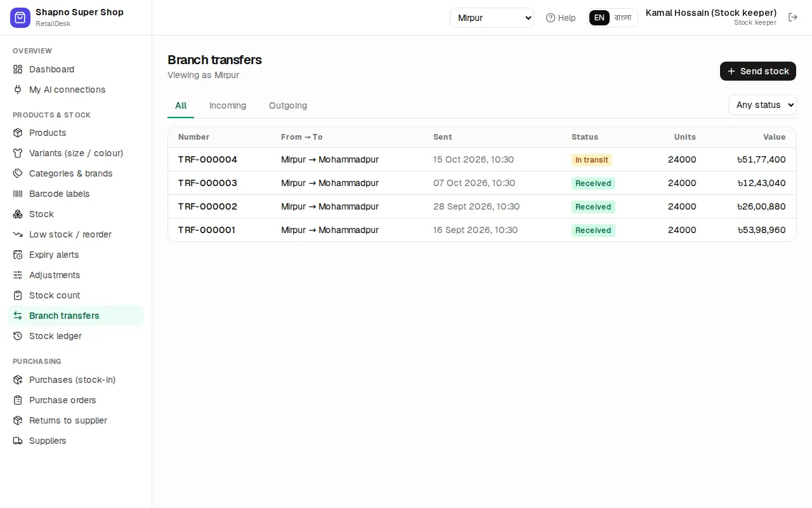Screen dimensions: 812x508
Task: Click the sliders icon for Adjustments
Action: pos(18,275)
